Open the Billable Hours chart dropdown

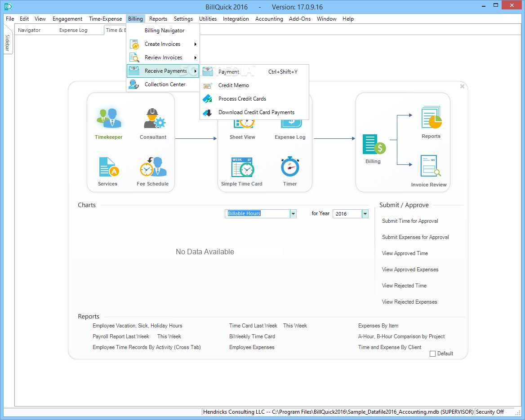point(294,213)
